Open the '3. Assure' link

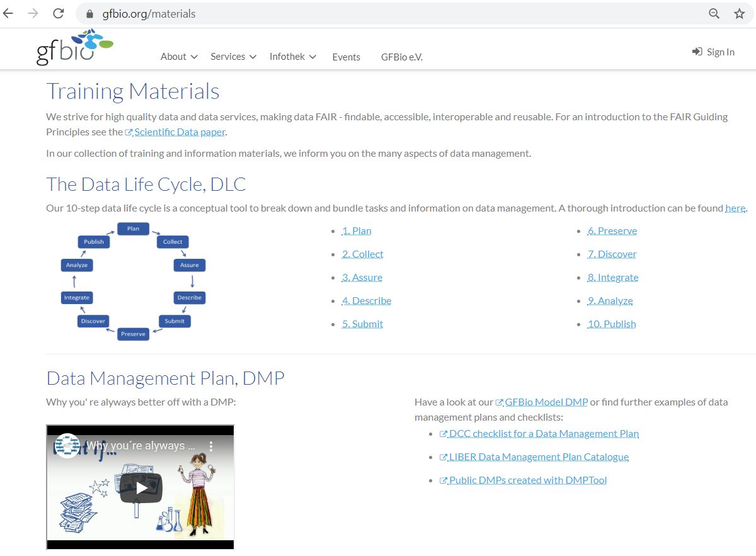tap(362, 278)
